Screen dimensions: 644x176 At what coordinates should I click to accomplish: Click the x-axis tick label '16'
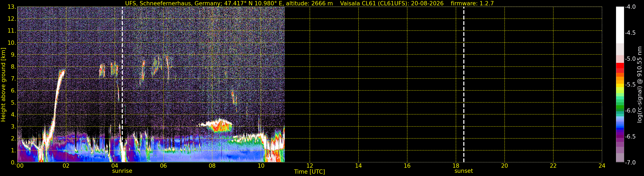[x=407, y=166]
